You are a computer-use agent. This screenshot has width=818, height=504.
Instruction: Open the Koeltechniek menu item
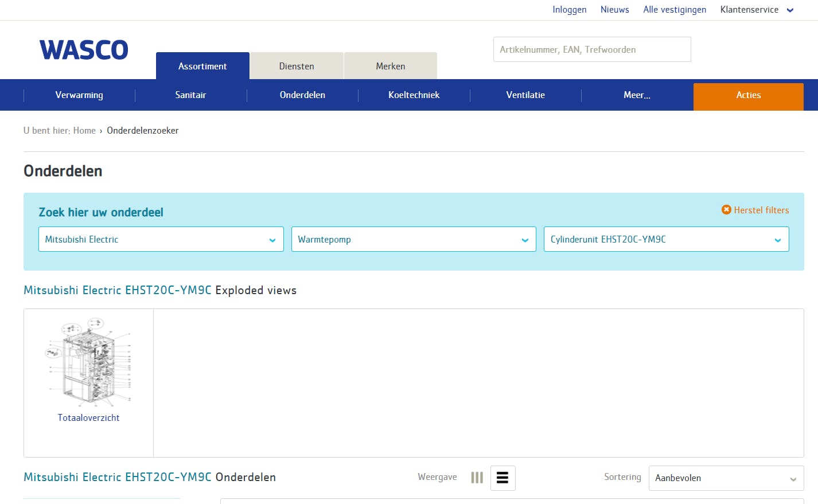click(x=414, y=95)
